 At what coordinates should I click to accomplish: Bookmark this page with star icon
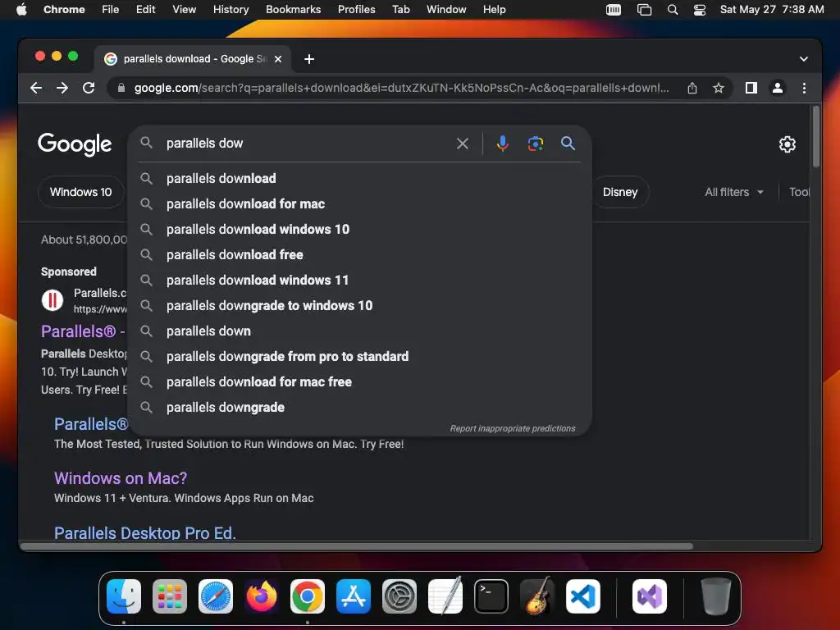click(719, 88)
